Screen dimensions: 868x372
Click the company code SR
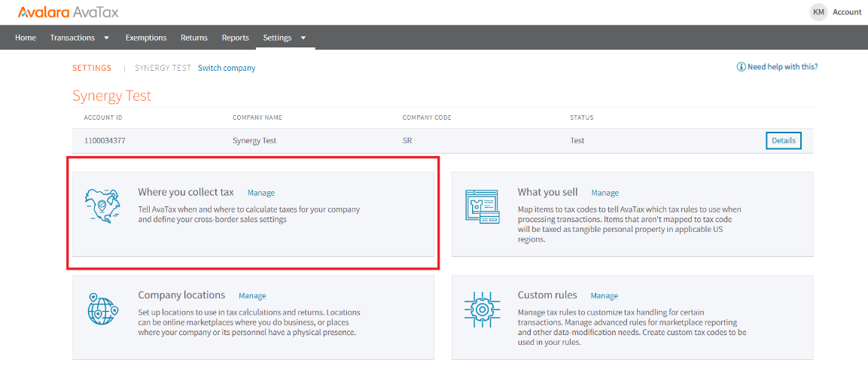[x=407, y=141]
